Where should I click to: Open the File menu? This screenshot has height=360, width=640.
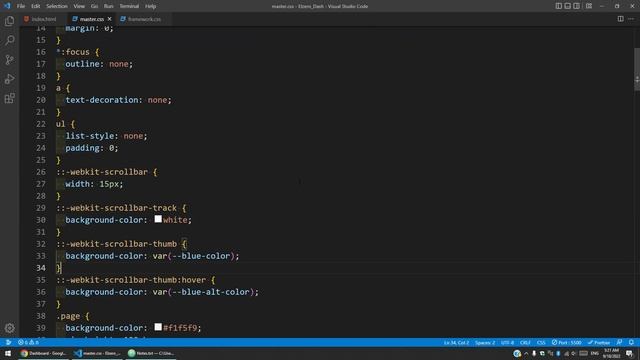pyautogui.click(x=21, y=6)
